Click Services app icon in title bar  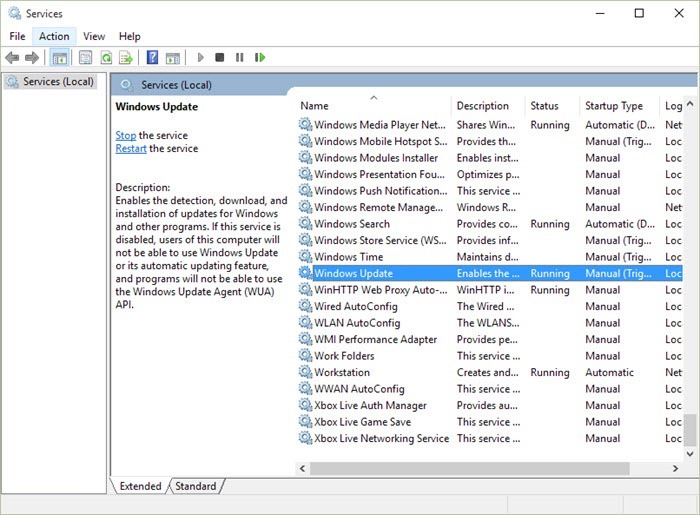coord(14,13)
